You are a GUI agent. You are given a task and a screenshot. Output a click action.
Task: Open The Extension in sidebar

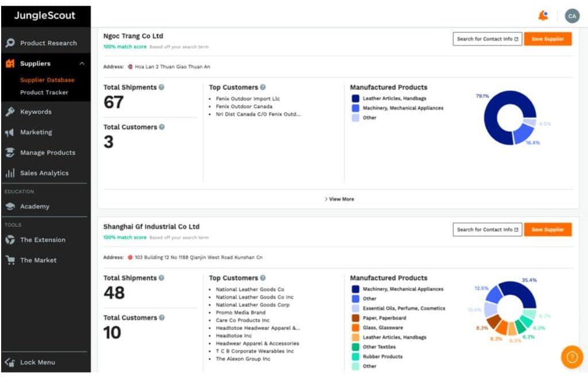46,240
